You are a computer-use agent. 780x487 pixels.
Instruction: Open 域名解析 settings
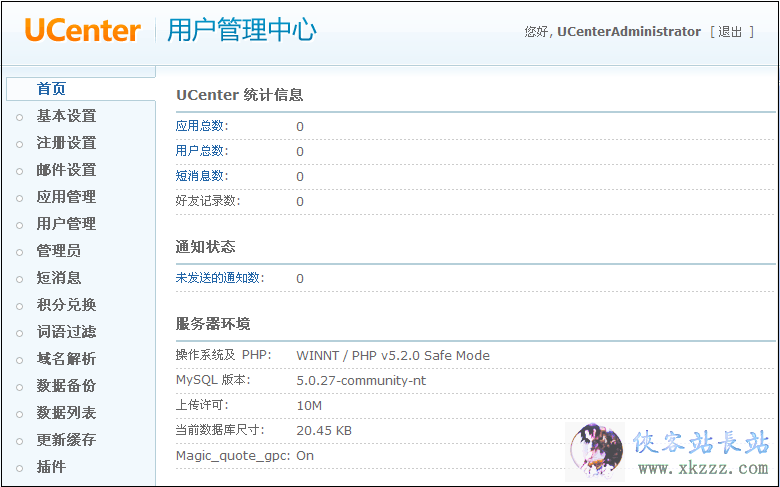click(66, 358)
